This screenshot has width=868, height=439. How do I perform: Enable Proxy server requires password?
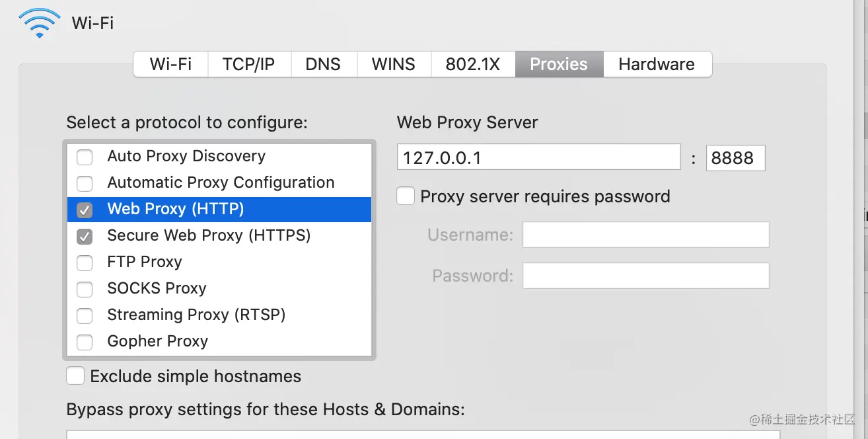click(406, 196)
